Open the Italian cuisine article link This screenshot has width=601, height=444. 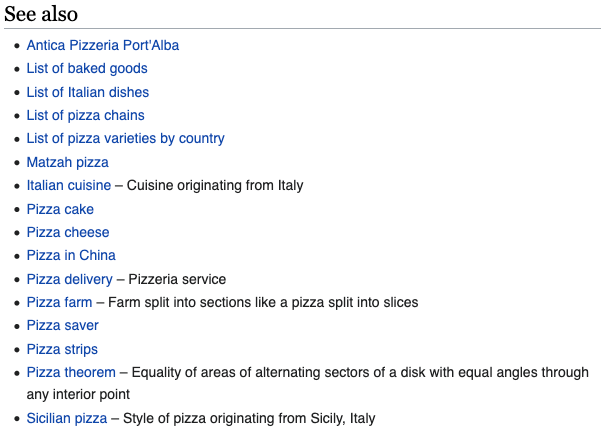click(69, 185)
